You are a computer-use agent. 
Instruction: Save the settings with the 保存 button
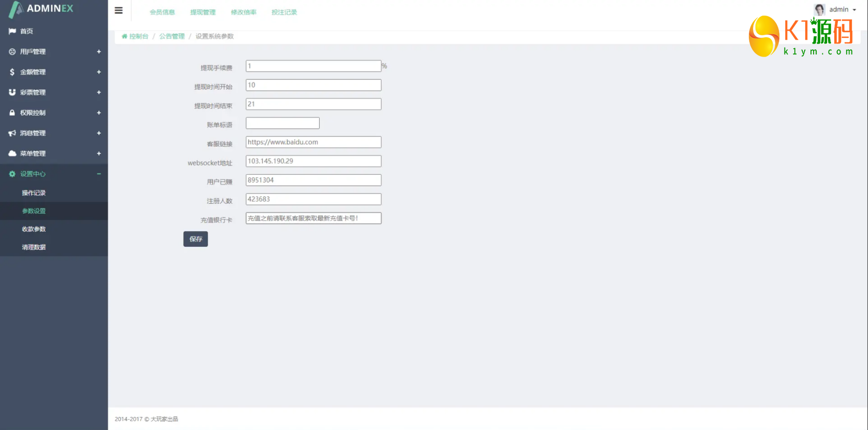click(195, 239)
